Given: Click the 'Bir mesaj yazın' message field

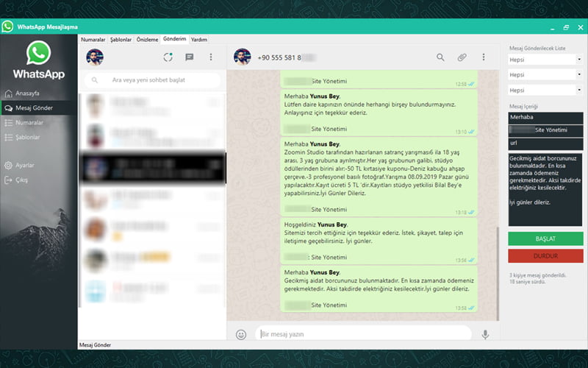Looking at the screenshot, I should click(363, 334).
